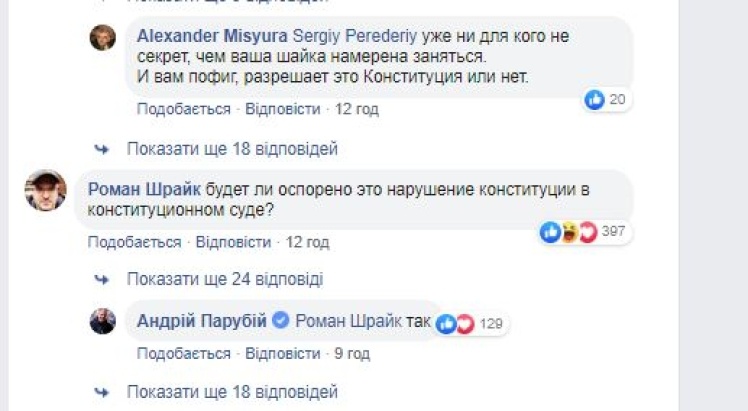Reply to Роман Шрайк's comment via Відповісти
Screen dimensions: 748x411
tap(233, 242)
